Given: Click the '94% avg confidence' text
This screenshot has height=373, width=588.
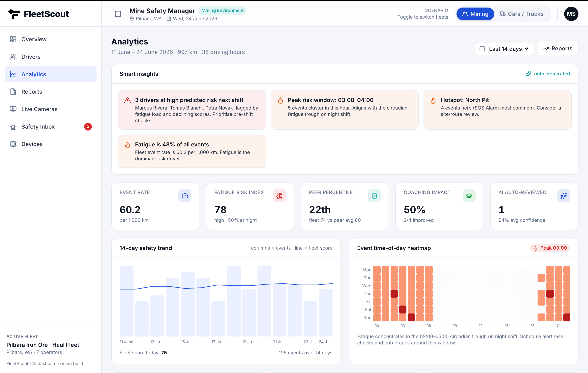Looking at the screenshot, I should tap(522, 220).
